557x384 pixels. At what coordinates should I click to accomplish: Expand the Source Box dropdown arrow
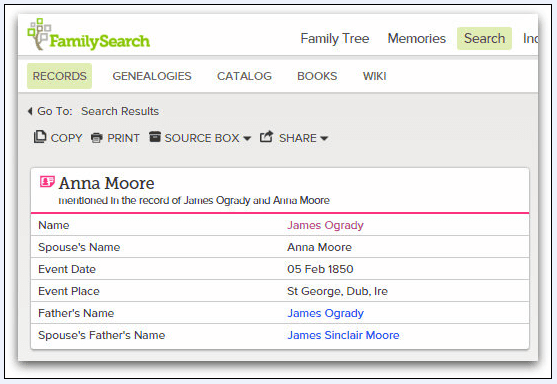247,138
